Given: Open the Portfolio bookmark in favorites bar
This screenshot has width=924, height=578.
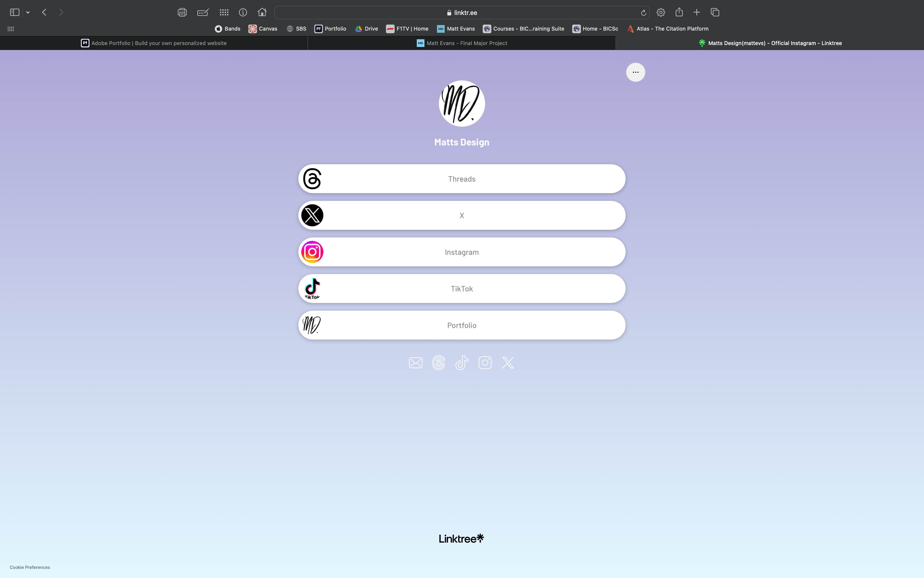Looking at the screenshot, I should 330,29.
